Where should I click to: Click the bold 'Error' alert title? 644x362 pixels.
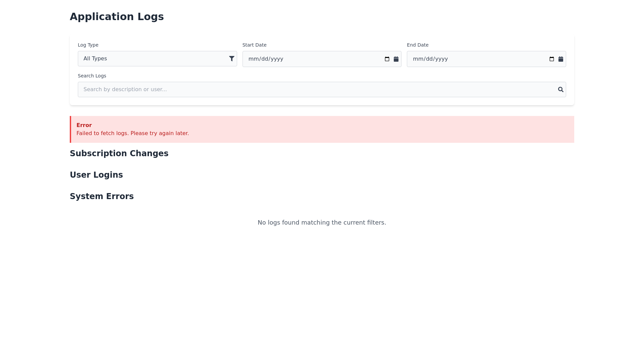pyautogui.click(x=84, y=125)
